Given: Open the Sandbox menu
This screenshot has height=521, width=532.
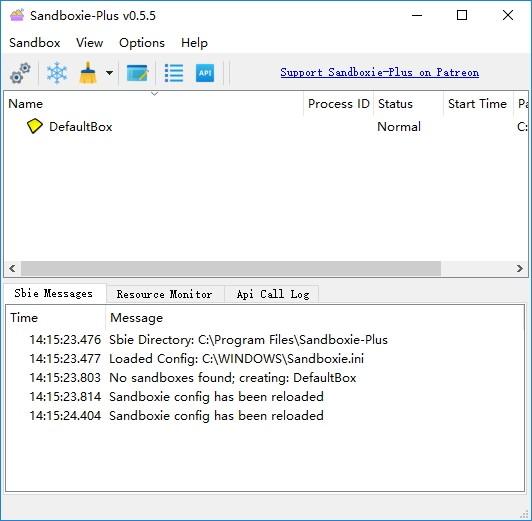Looking at the screenshot, I should pos(35,43).
